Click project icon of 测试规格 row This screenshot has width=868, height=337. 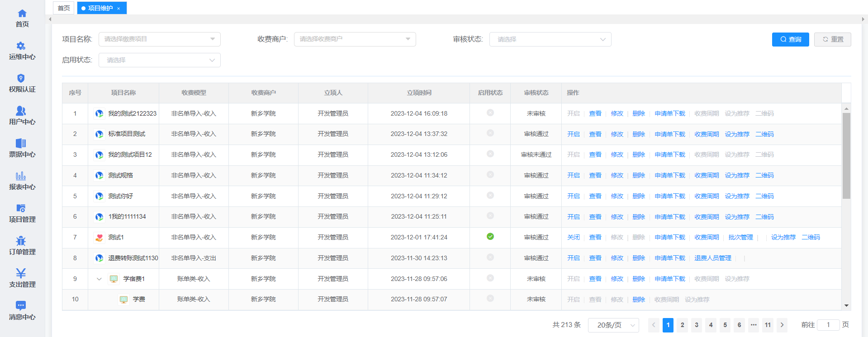tap(99, 175)
